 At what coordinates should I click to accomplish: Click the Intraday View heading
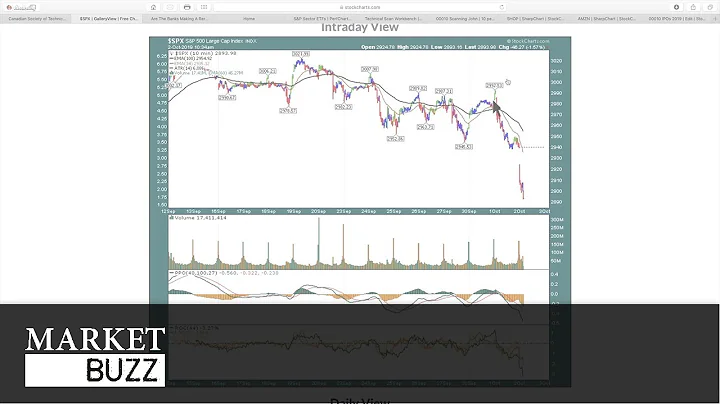pyautogui.click(x=360, y=28)
